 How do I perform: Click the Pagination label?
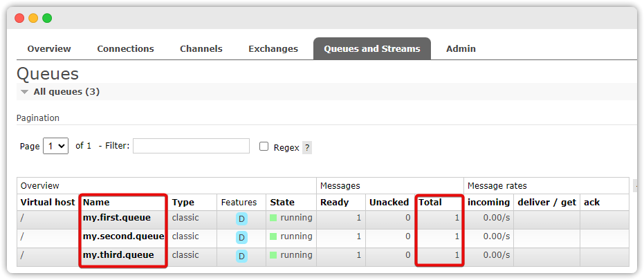pos(38,118)
